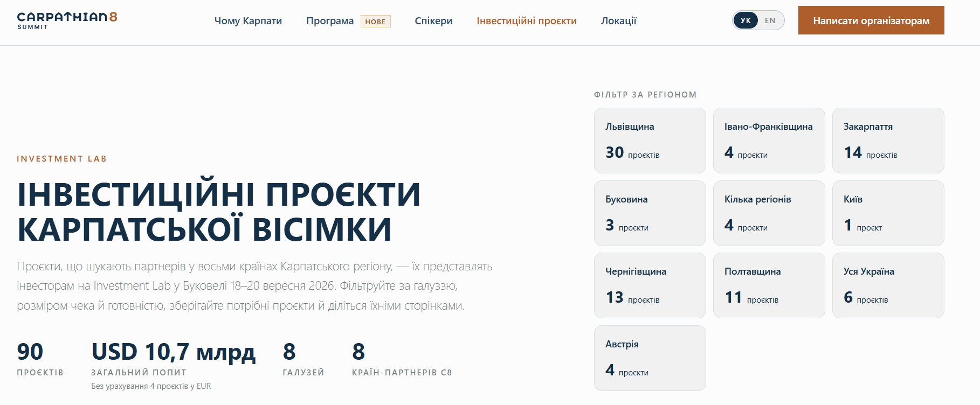Viewport: 980px width, 405px height.
Task: Open the 'Спікери' page
Action: [x=433, y=21]
